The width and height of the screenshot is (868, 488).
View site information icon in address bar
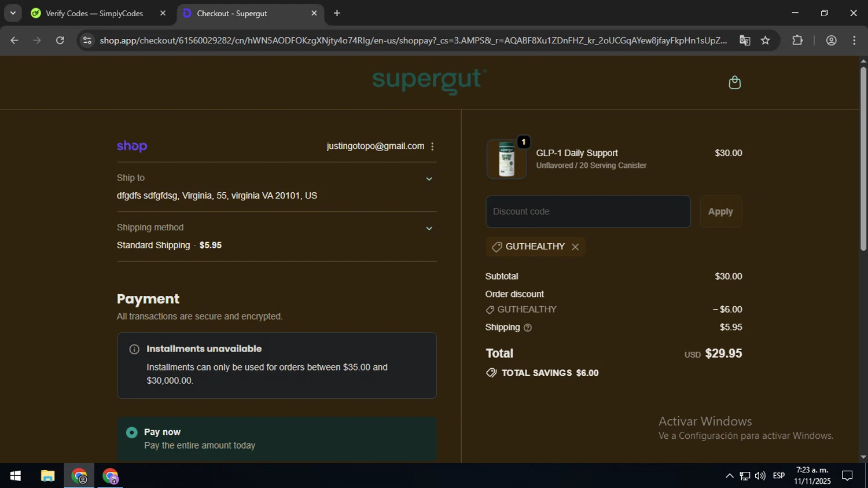[x=87, y=41]
